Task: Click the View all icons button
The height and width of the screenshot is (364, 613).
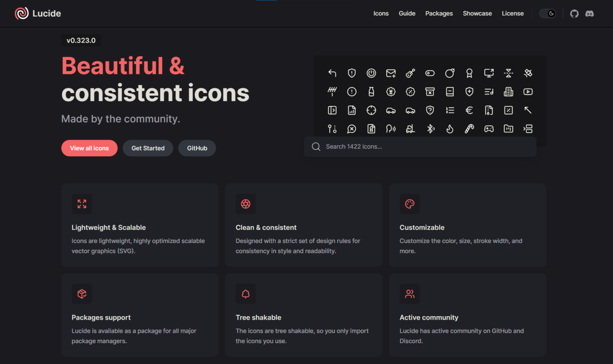Action: [x=89, y=148]
